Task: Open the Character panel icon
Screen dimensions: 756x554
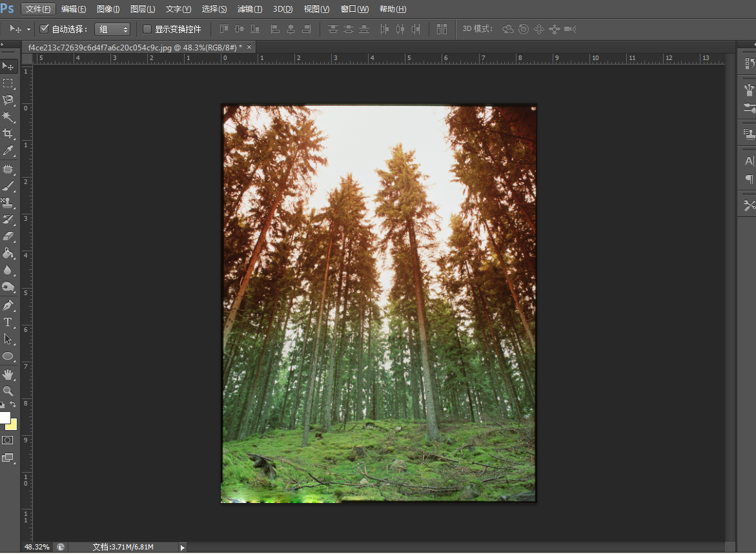Action: [749, 161]
